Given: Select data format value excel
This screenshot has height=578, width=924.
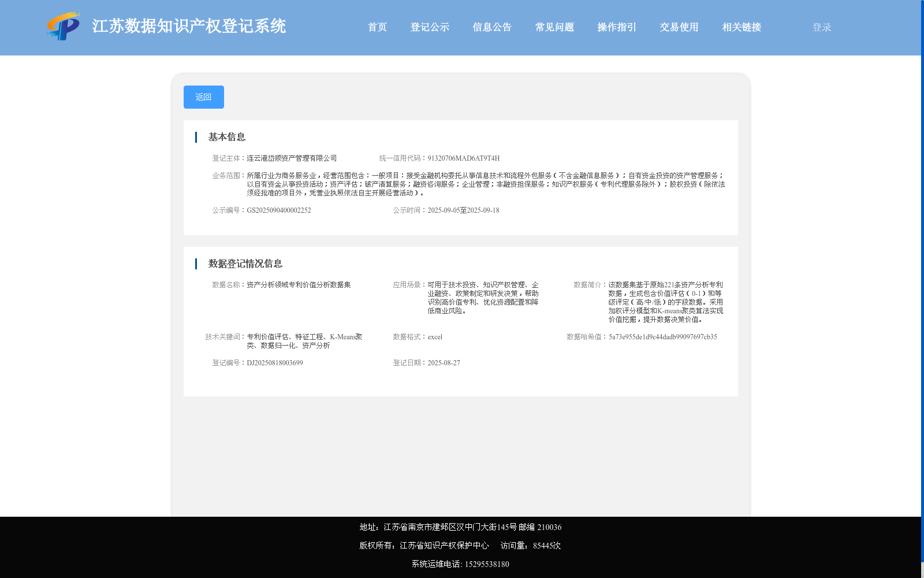Looking at the screenshot, I should pyautogui.click(x=435, y=337).
